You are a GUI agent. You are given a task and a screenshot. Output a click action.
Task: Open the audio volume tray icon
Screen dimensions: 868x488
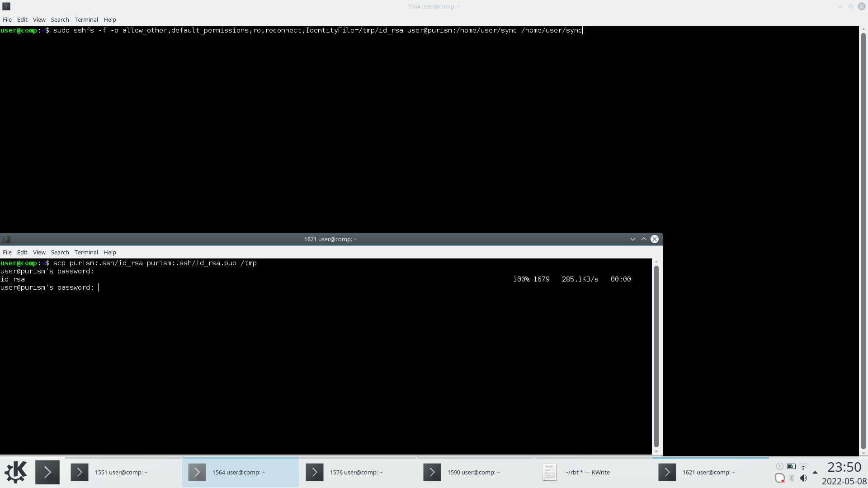click(803, 478)
